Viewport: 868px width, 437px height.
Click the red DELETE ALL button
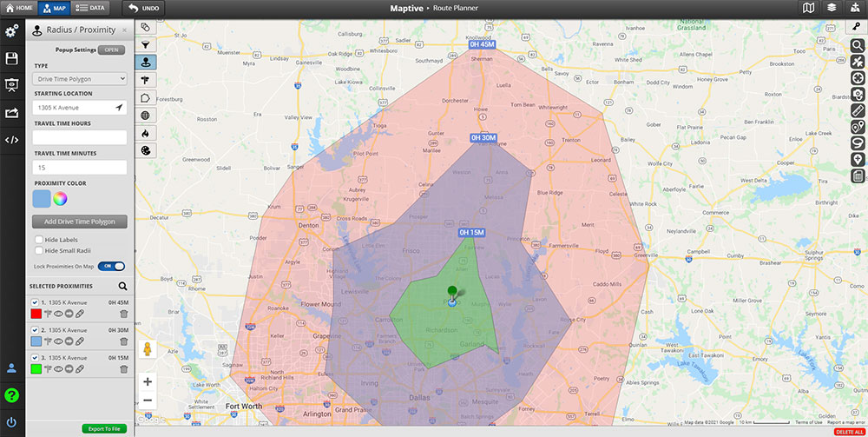849,432
